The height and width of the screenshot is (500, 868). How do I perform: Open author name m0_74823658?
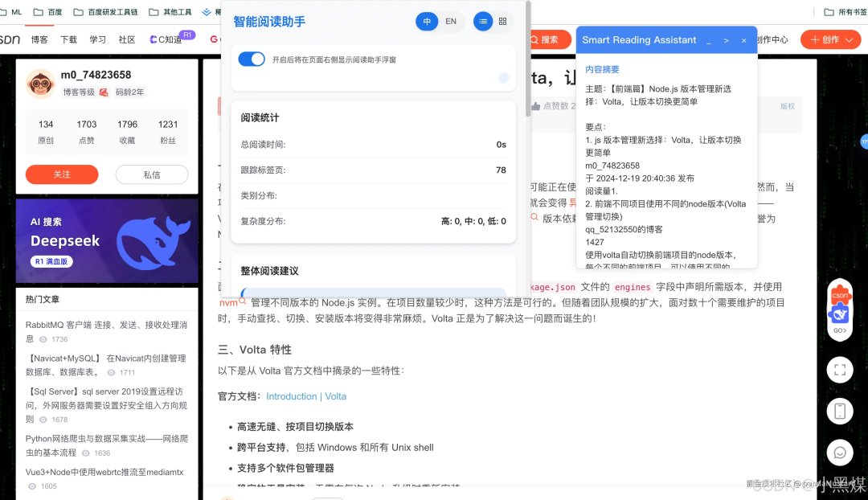pyautogui.click(x=96, y=75)
